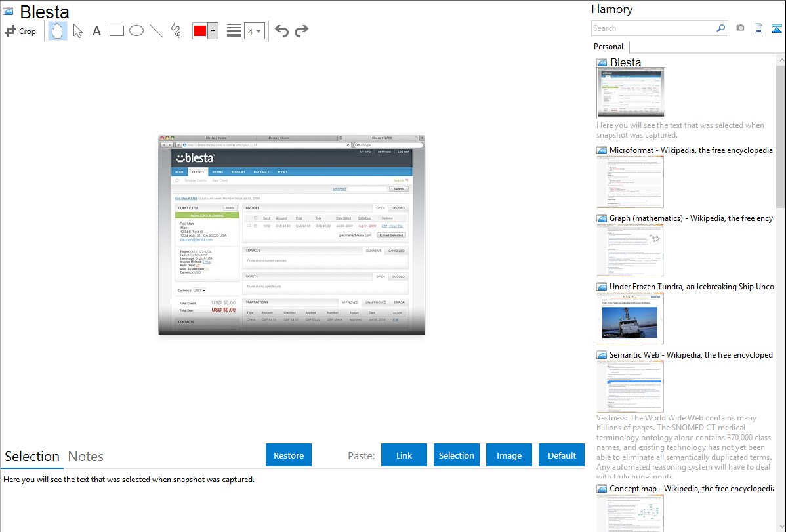Screen dimensions: 786x532
Task: Click the Concept map - Wikipedia title
Action: pyautogui.click(x=691, y=488)
